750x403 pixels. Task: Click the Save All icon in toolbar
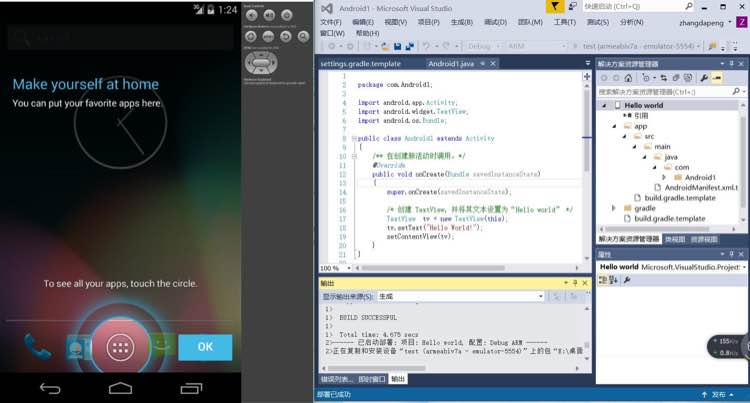tap(409, 46)
